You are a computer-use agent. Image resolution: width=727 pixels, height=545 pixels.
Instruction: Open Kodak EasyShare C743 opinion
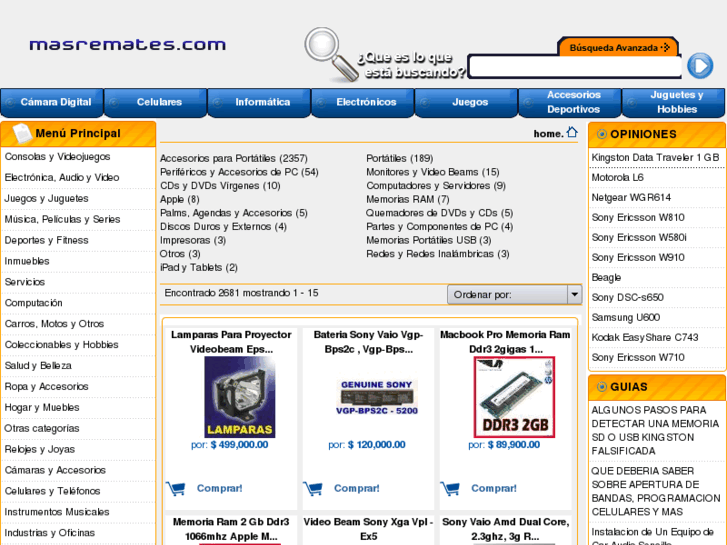pos(645,338)
